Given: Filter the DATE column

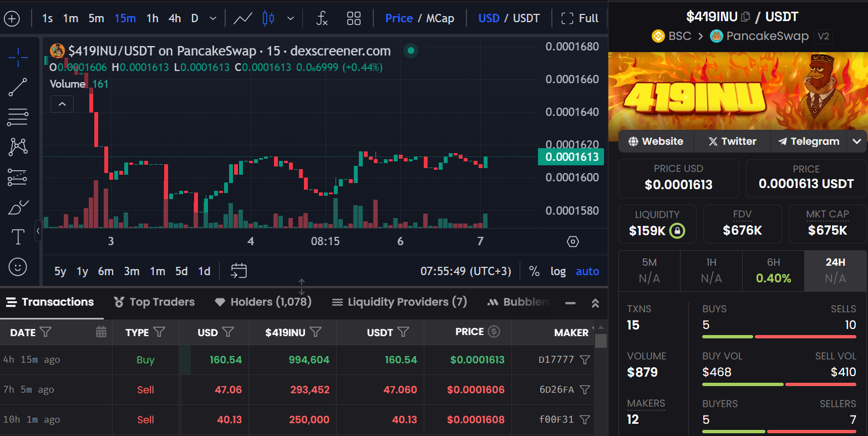Looking at the screenshot, I should [x=46, y=332].
